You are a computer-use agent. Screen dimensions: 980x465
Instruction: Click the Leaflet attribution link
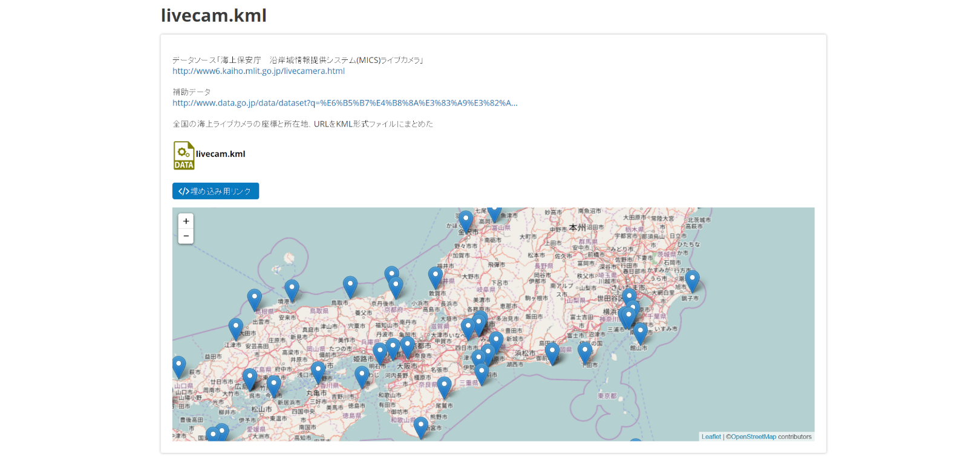click(711, 437)
